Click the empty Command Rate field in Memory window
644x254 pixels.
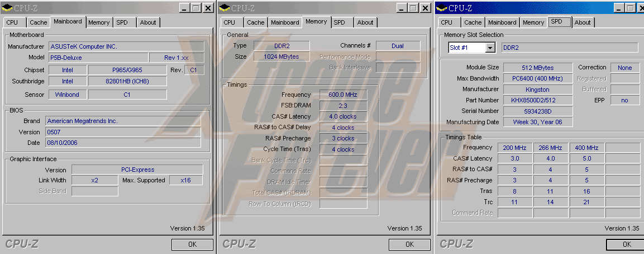(x=343, y=171)
